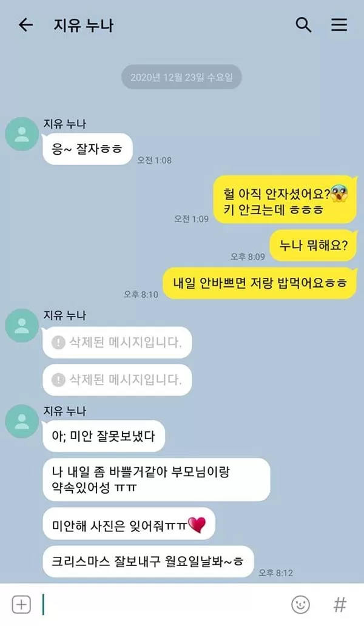
Task: Go back using the left arrow icon
Action: 25,25
